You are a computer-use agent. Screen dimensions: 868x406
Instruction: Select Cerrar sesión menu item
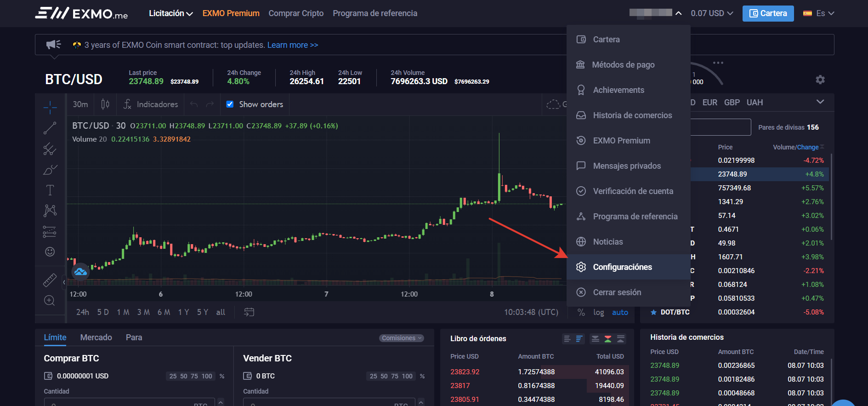click(628, 292)
